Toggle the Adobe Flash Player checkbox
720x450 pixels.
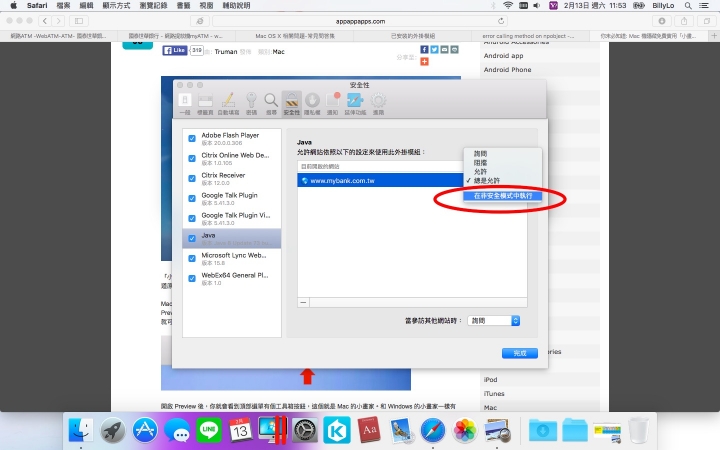click(192, 139)
